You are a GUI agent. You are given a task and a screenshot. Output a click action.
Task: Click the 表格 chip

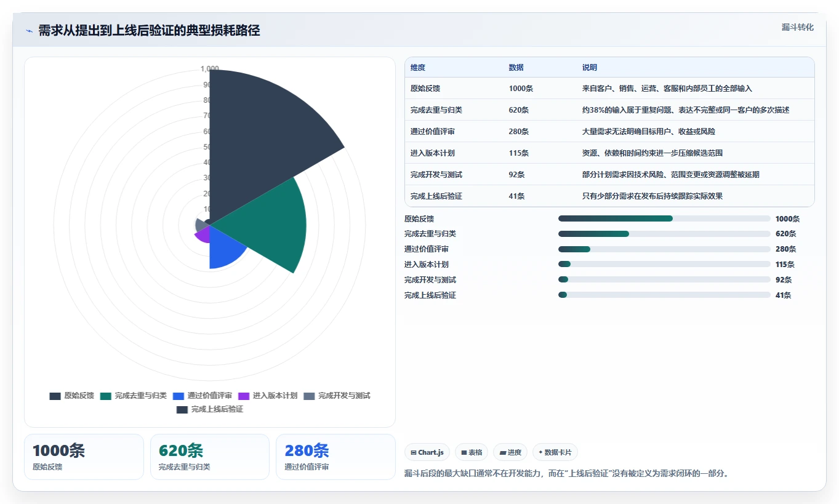pos(472,452)
